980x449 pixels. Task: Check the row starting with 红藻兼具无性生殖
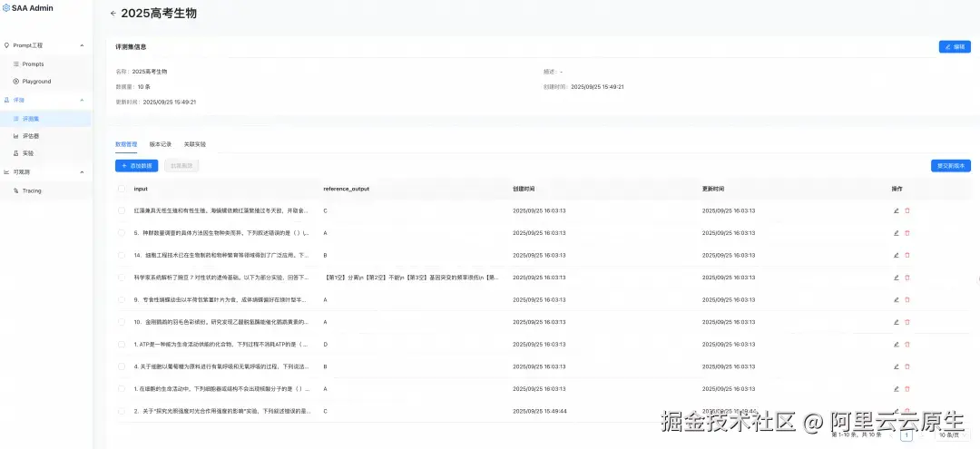(122, 210)
